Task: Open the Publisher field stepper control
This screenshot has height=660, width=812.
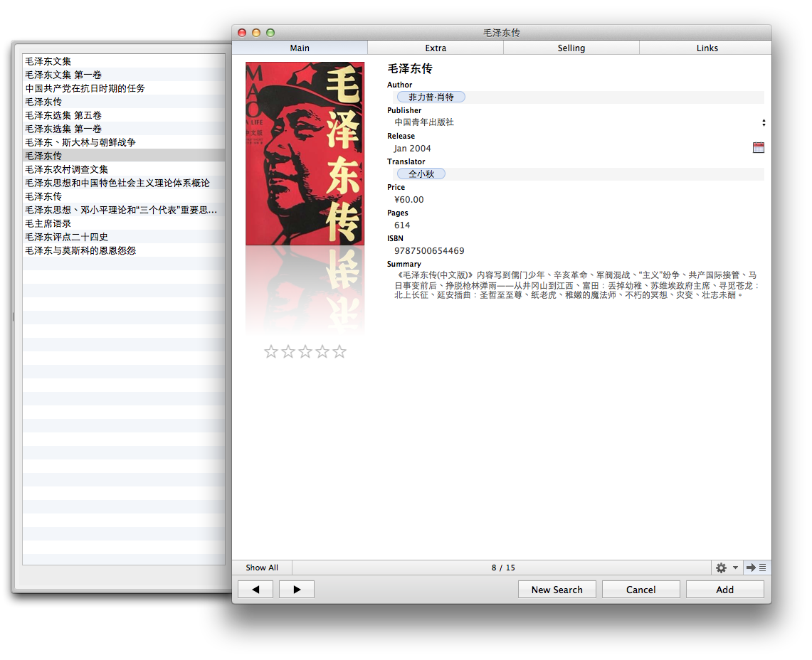Action: [764, 122]
